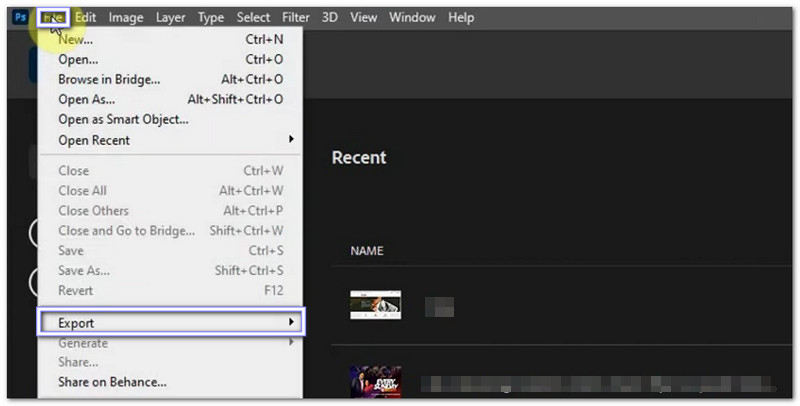Select Open As... menu entry
Image resolution: width=800 pixels, height=406 pixels.
[86, 100]
